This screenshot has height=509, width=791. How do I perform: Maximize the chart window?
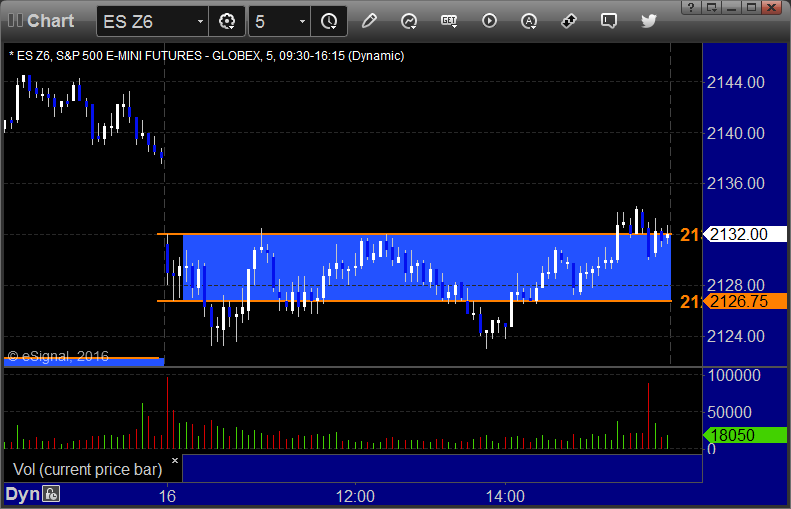point(752,8)
